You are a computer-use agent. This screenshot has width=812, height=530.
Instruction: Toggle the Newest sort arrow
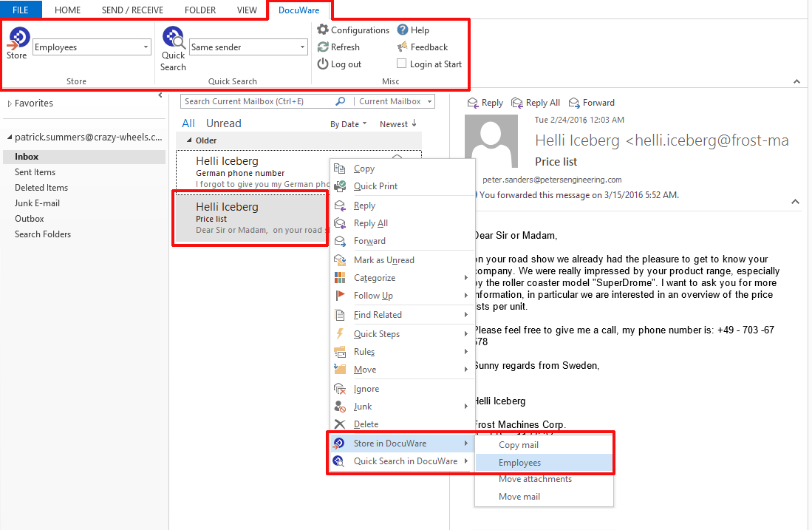(414, 123)
